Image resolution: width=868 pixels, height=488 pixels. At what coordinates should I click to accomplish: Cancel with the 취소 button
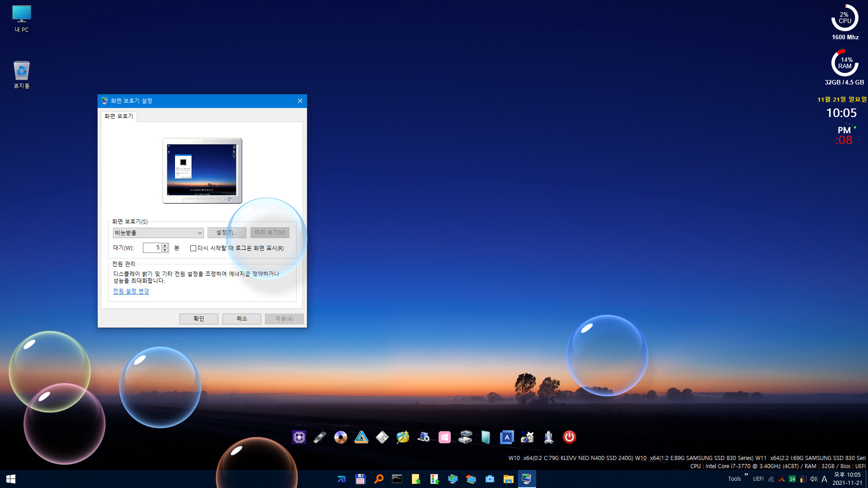[242, 319]
